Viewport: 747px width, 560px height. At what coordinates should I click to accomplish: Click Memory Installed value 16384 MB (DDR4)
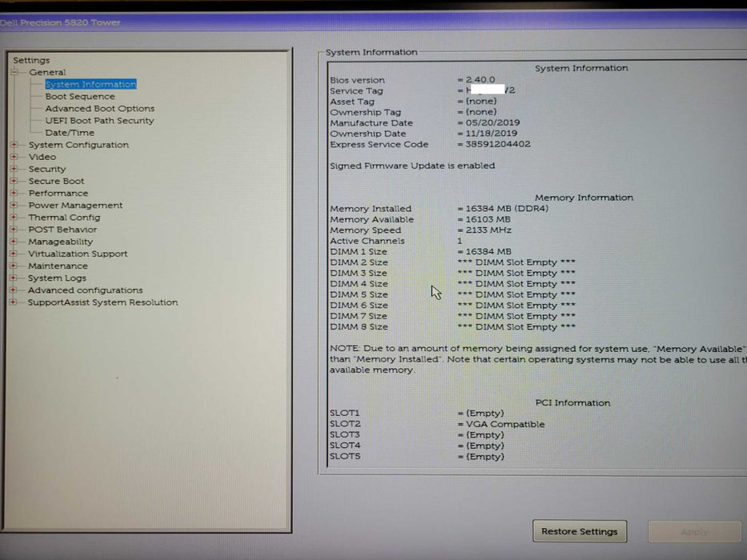(507, 209)
